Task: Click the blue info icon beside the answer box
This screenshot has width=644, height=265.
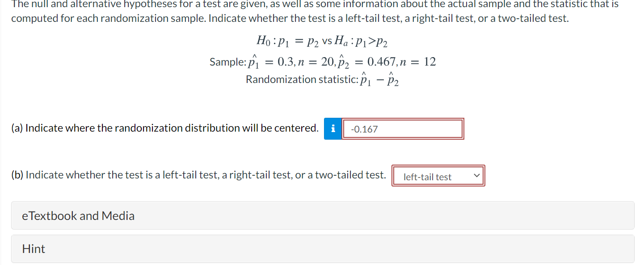Action: [333, 128]
